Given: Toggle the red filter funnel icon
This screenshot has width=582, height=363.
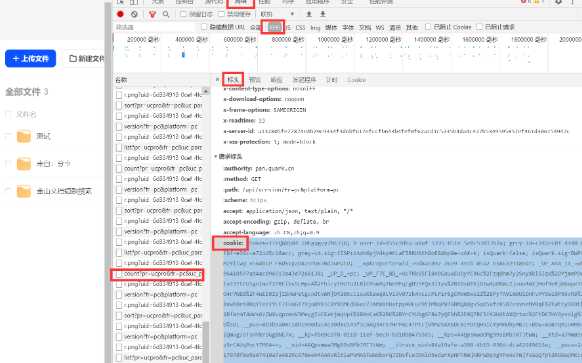Looking at the screenshot, I should point(152,14).
